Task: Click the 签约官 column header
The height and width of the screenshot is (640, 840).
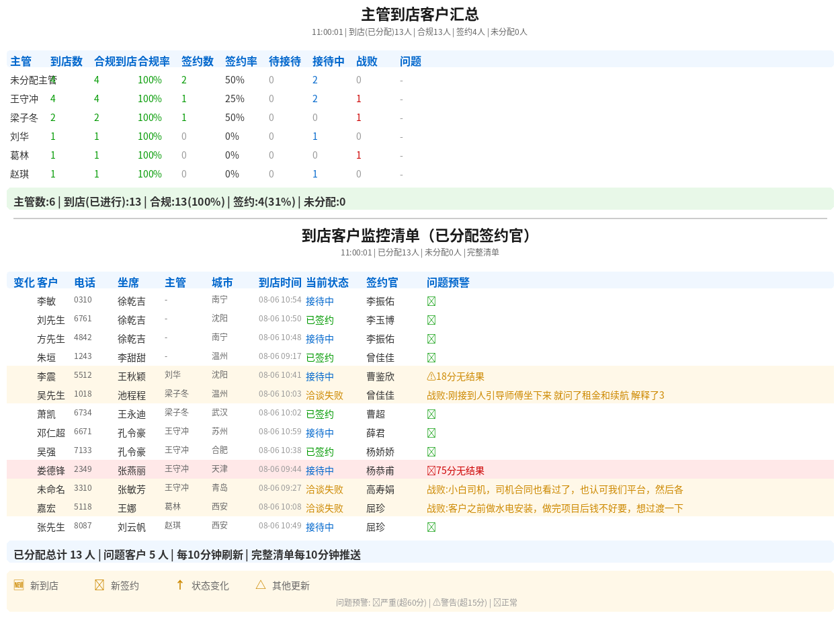Action: click(382, 282)
